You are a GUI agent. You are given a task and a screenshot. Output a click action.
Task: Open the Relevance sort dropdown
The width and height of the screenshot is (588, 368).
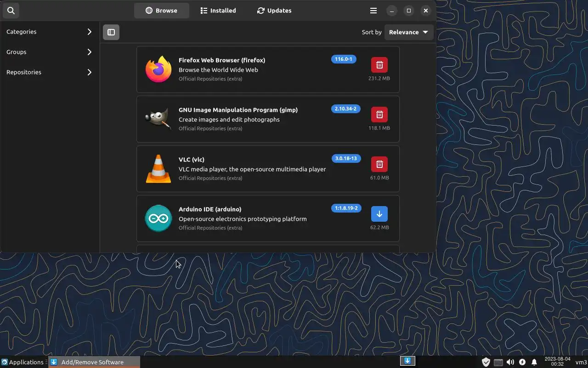409,32
